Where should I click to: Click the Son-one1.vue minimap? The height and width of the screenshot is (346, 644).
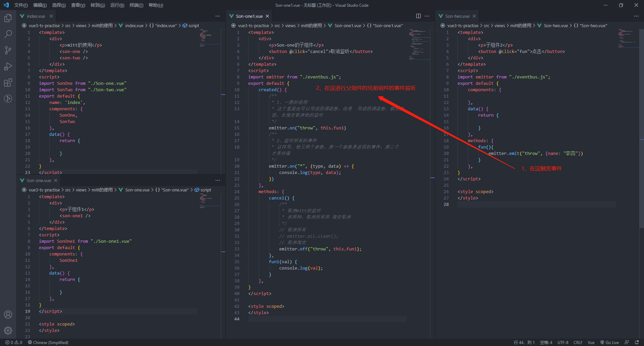coord(419,44)
